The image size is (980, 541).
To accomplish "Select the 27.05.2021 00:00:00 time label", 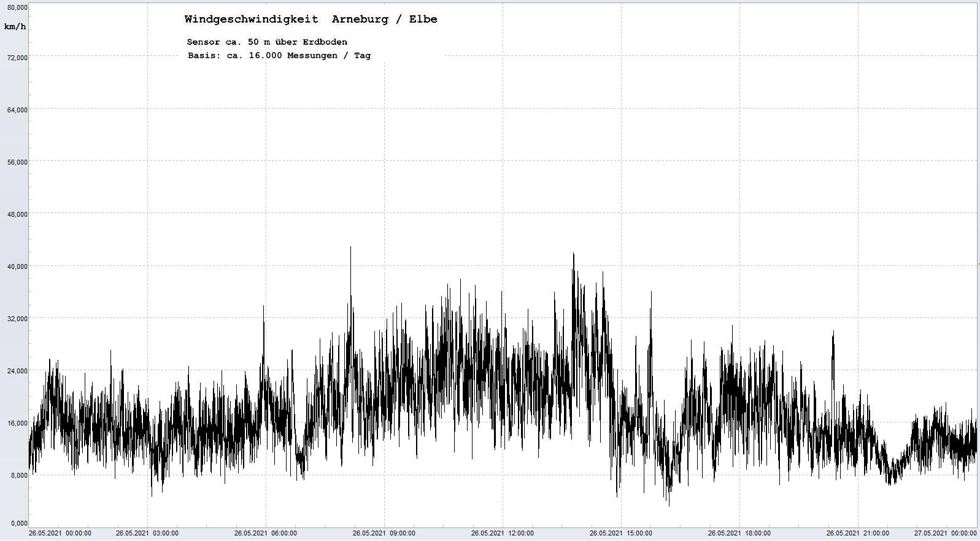I will pos(945,534).
